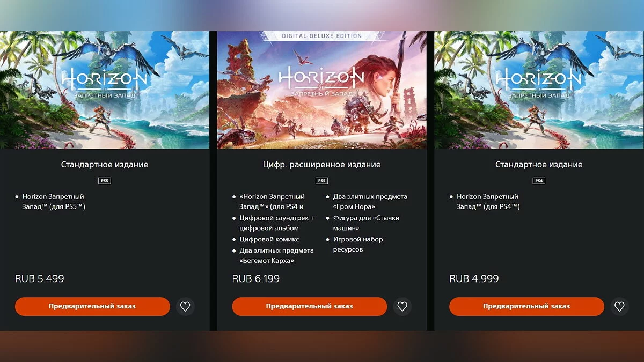Click Игровой набор ресурсов list item

pyautogui.click(x=358, y=245)
